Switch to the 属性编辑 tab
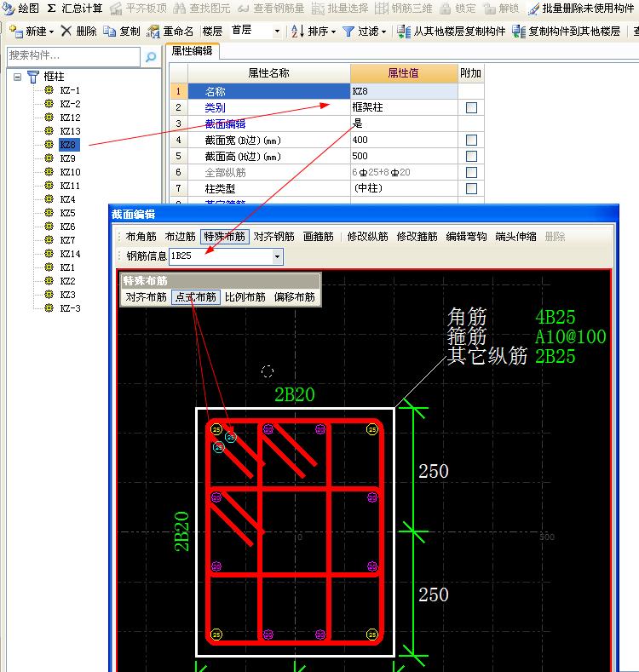This screenshot has width=639, height=672. point(193,51)
